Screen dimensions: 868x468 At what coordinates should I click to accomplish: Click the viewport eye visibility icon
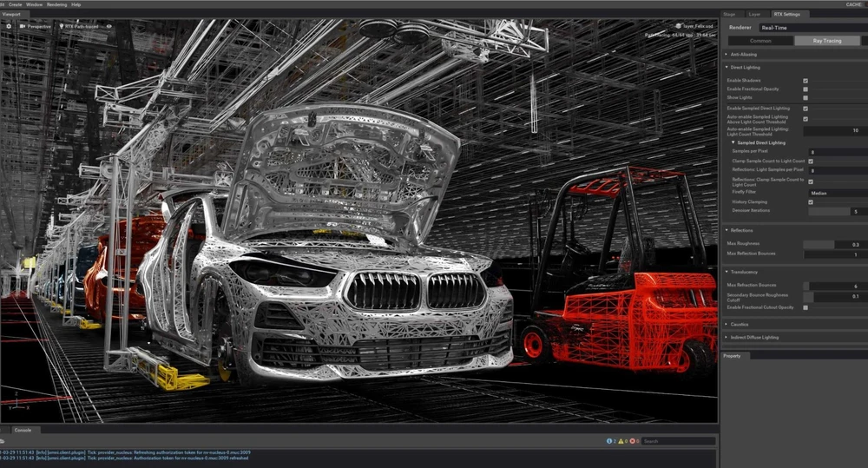click(x=109, y=26)
